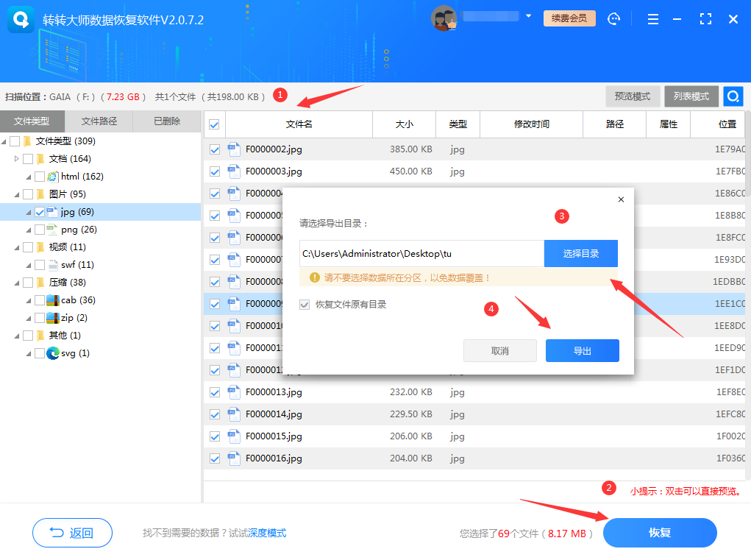The height and width of the screenshot is (560, 751).
Task: Click the blue search icon above the file list
Action: 733,96
